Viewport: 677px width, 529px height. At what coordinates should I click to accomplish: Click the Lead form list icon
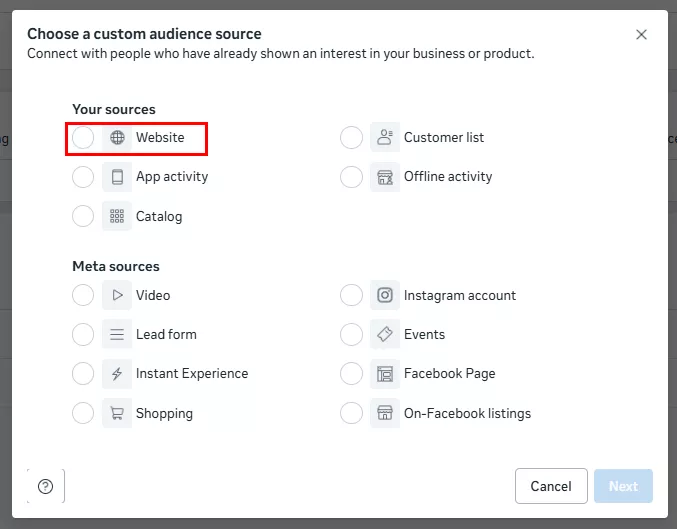[x=117, y=334]
